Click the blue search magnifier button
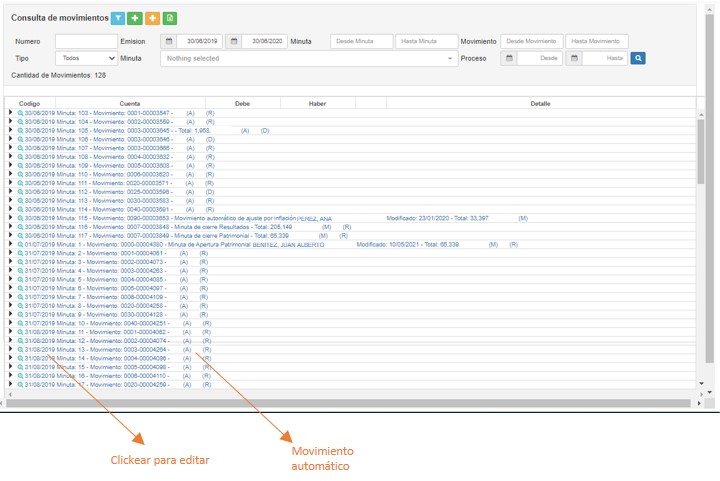This screenshot has width=720, height=481. click(638, 59)
